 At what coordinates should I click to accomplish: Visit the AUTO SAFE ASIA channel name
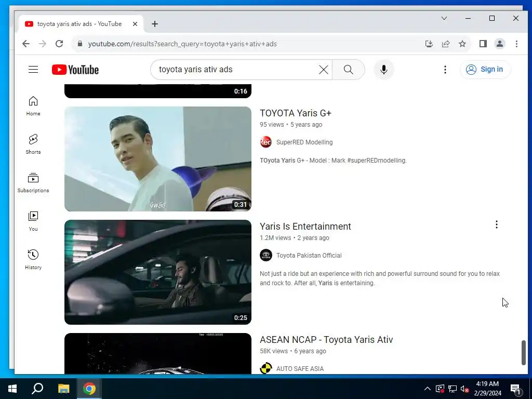point(300,369)
